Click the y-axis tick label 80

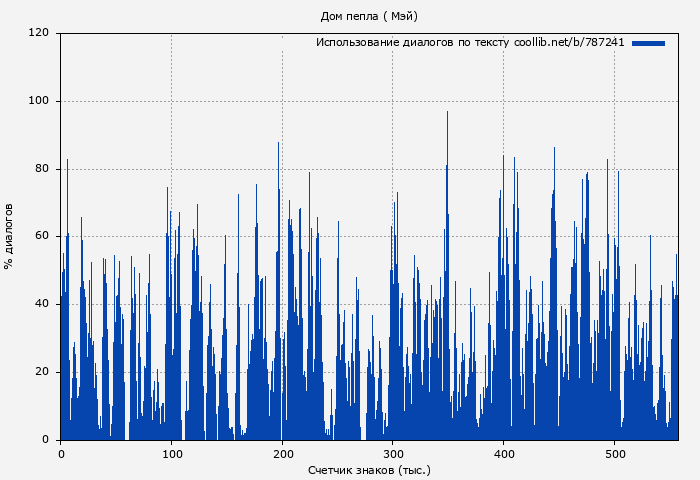42,169
